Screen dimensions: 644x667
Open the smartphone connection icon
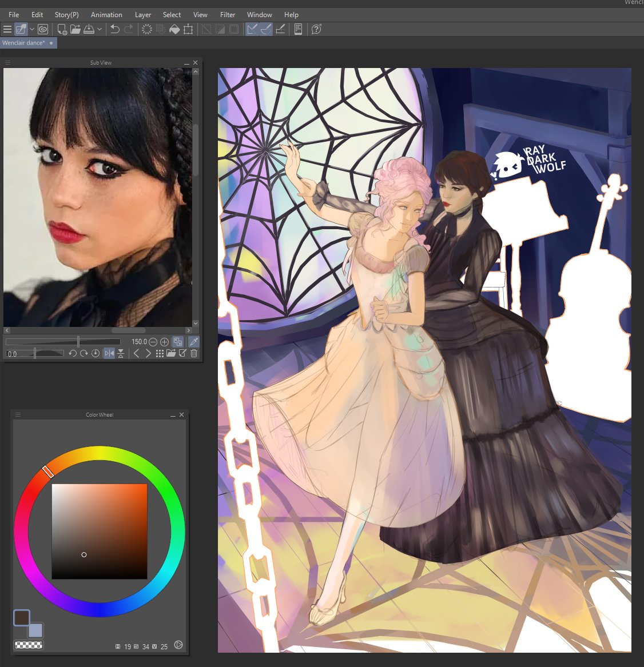tap(299, 29)
